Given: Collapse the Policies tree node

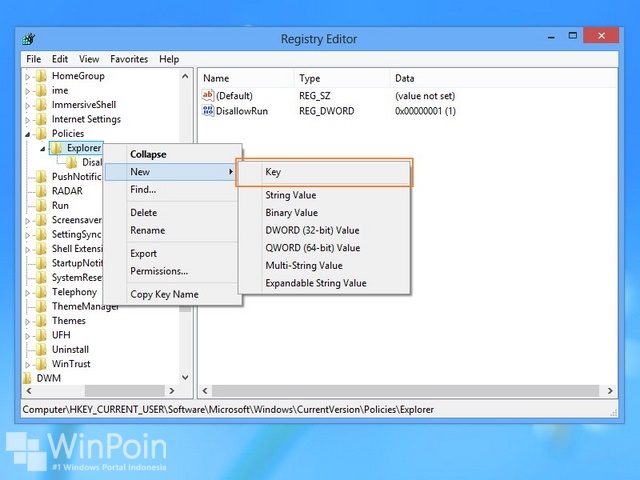Looking at the screenshot, I should tap(27, 134).
